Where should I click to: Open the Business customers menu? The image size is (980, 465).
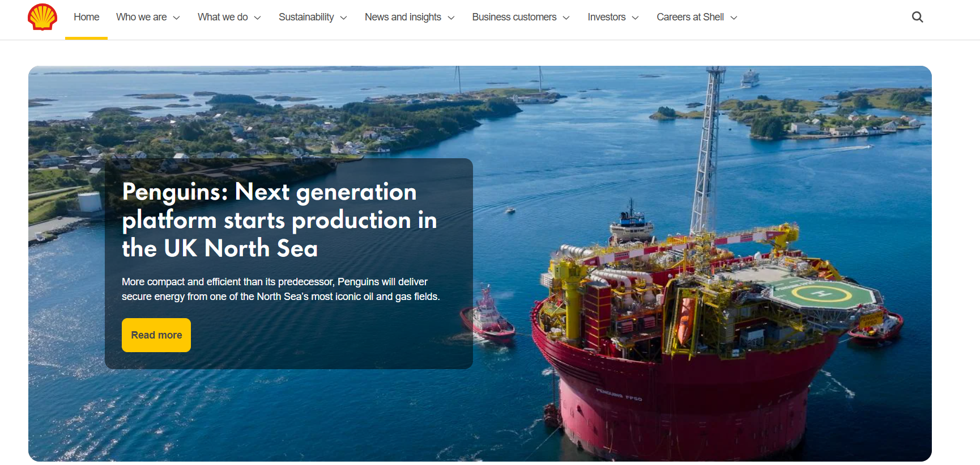click(x=514, y=17)
